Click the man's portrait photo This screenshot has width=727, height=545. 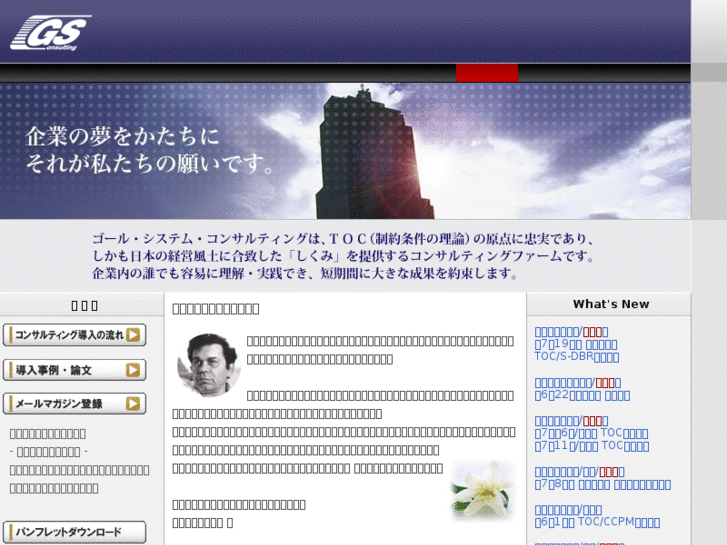209,365
